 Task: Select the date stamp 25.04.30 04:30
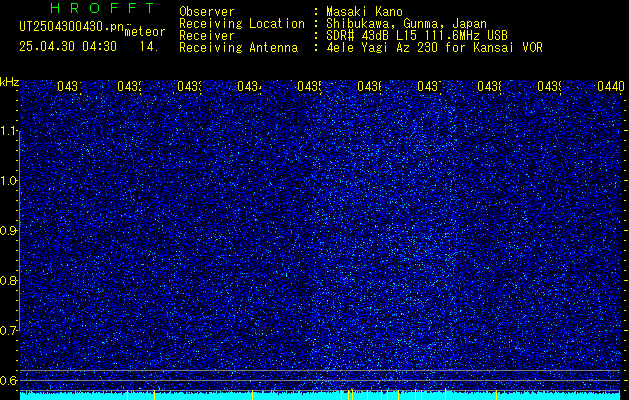[68, 47]
